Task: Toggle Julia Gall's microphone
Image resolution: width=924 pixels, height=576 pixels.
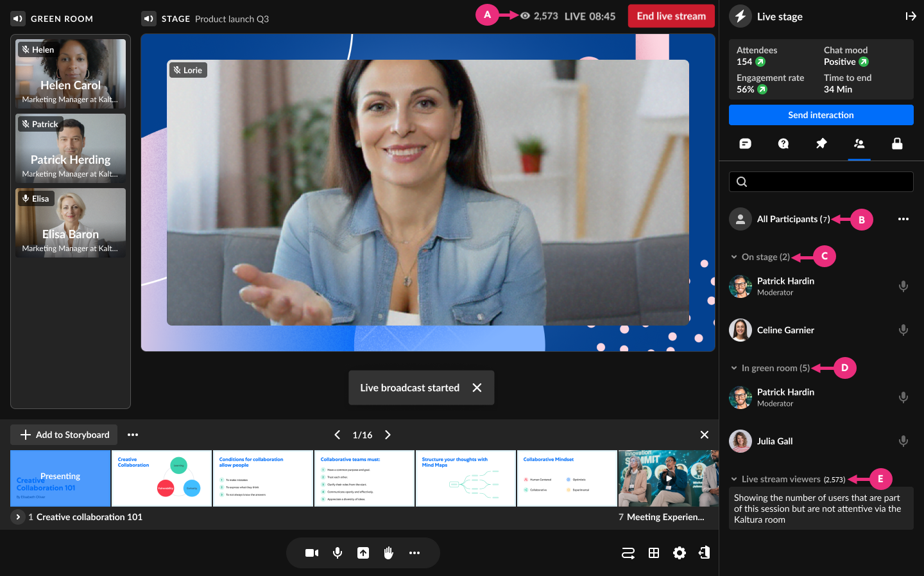Action: click(903, 441)
